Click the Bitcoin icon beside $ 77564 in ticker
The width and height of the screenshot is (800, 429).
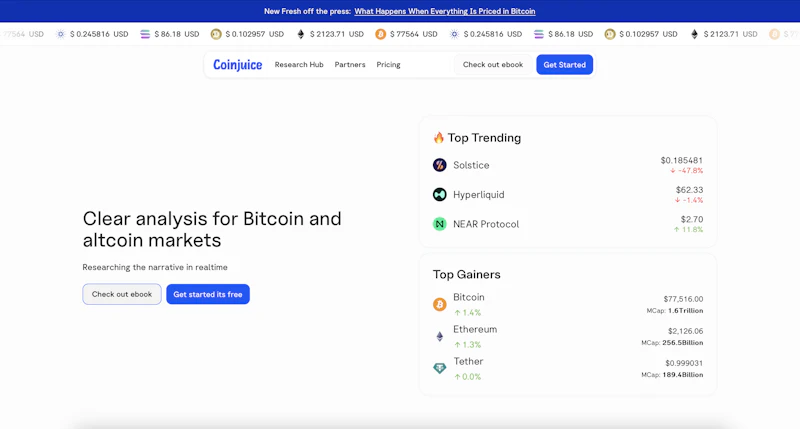[x=380, y=34]
